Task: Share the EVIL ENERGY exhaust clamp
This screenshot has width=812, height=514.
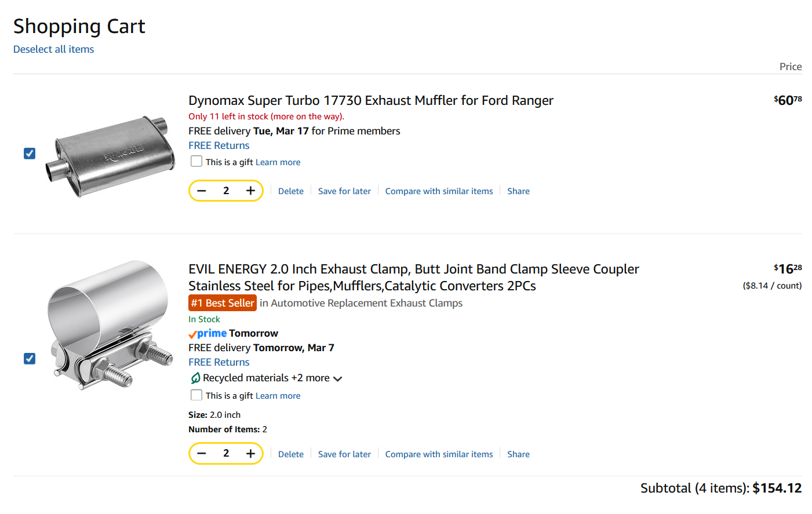Action: 518,454
